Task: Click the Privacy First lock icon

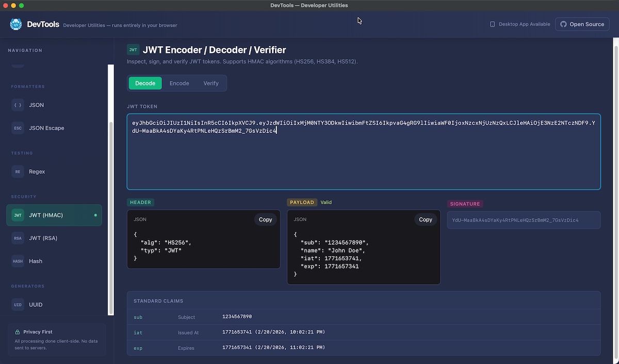Action: pyautogui.click(x=18, y=332)
